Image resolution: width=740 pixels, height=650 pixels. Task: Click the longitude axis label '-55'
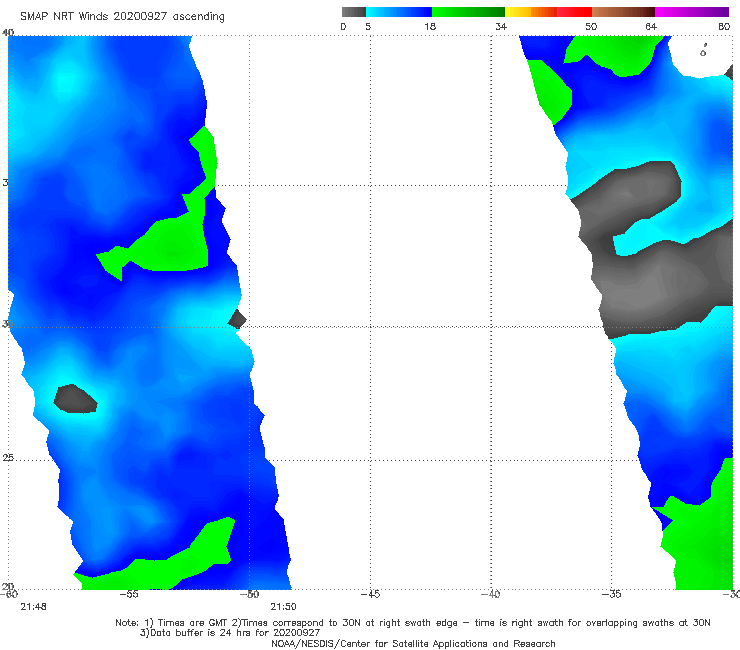[x=129, y=594]
